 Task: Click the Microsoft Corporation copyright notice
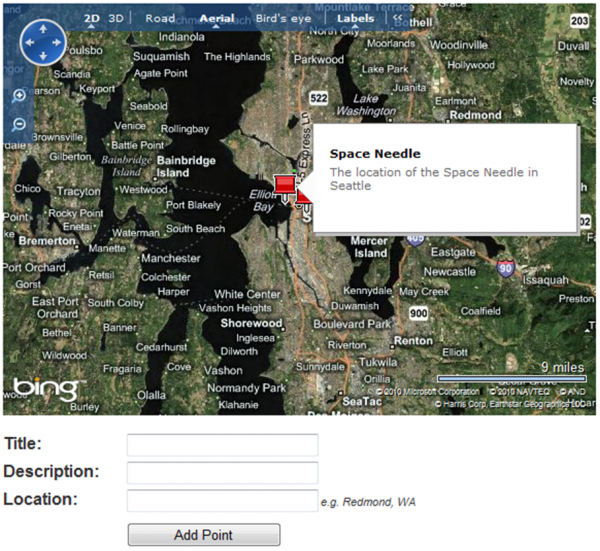coord(427,392)
